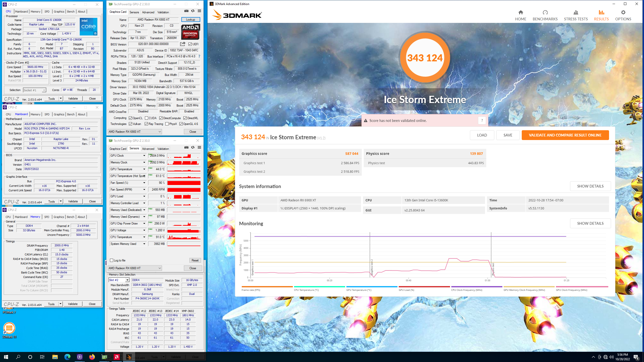Open the 3DMark 11 desktop shortcut
Image resolution: width=644 pixels, height=362 pixels.
(x=9, y=330)
